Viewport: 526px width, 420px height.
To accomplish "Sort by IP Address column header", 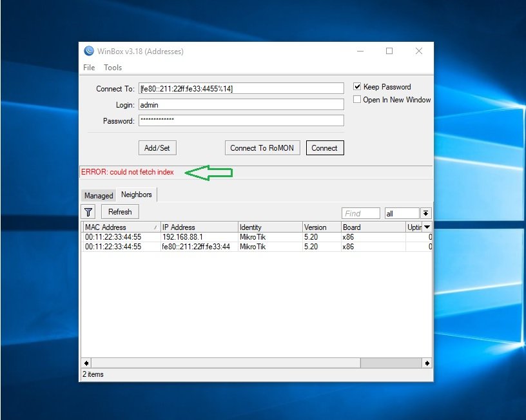I will [x=199, y=227].
